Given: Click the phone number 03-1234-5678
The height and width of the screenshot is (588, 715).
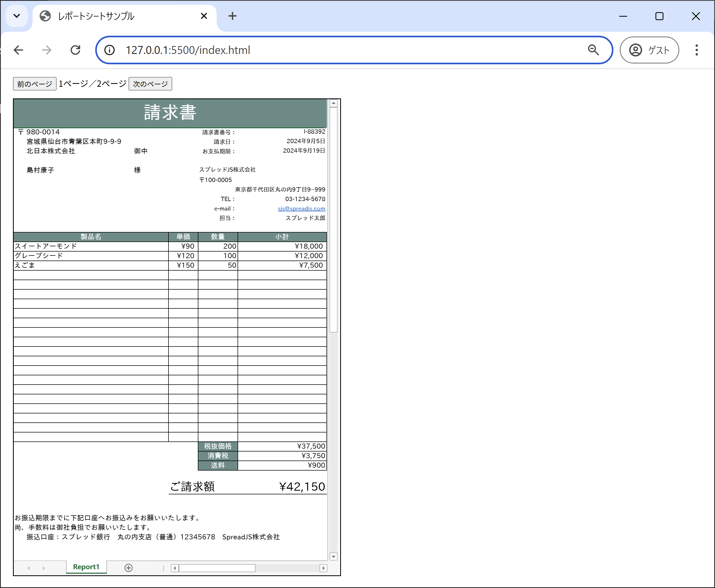Looking at the screenshot, I should (x=305, y=199).
